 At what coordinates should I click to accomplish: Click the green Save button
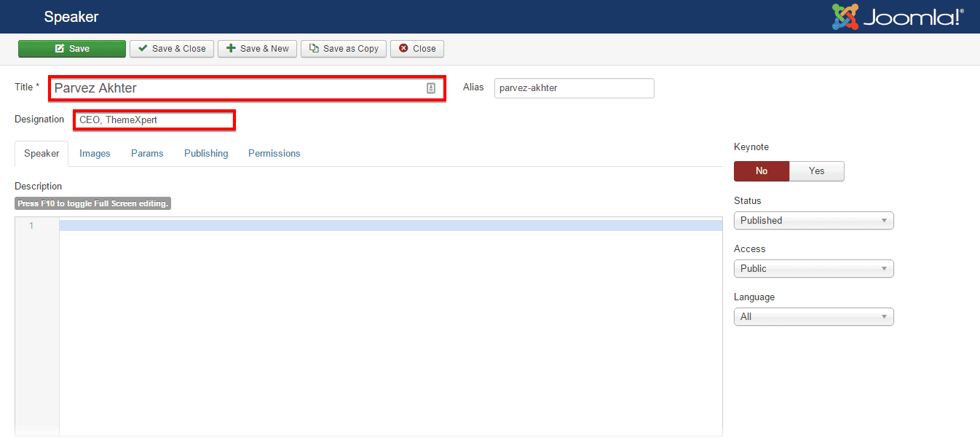coord(72,49)
